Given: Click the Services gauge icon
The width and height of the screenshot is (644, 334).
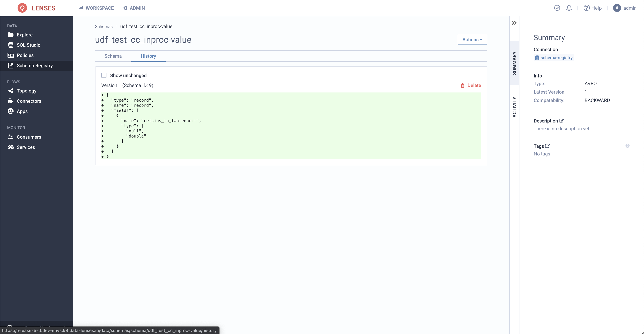Looking at the screenshot, I should 11,147.
